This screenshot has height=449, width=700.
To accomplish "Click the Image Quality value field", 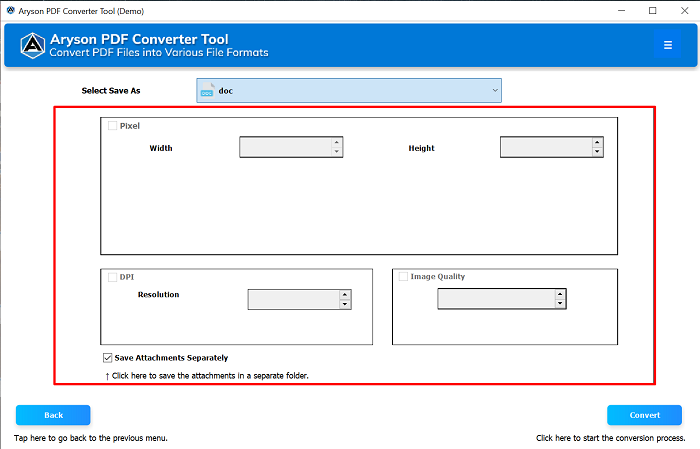I will coord(496,299).
